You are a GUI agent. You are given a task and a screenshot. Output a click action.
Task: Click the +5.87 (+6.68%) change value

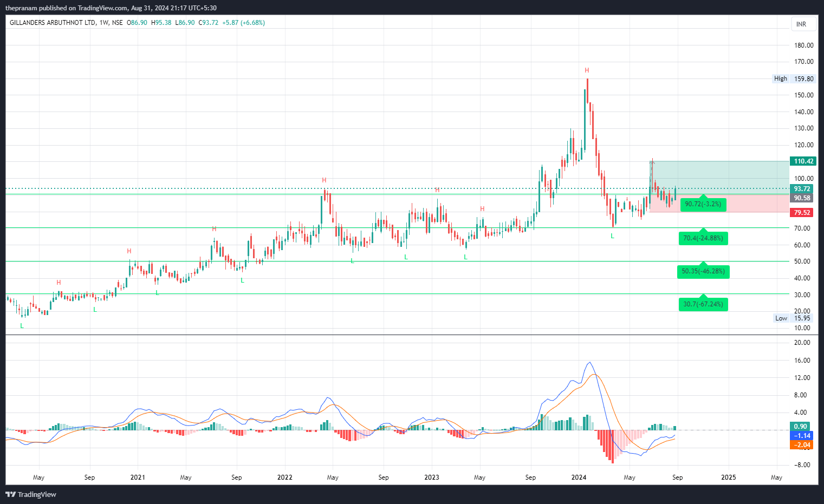pyautogui.click(x=243, y=23)
